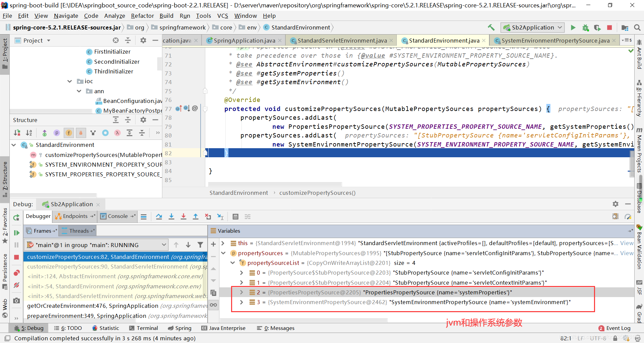Toggle Show Properties purple p button
Screen dimensions: 644x343
(57, 133)
